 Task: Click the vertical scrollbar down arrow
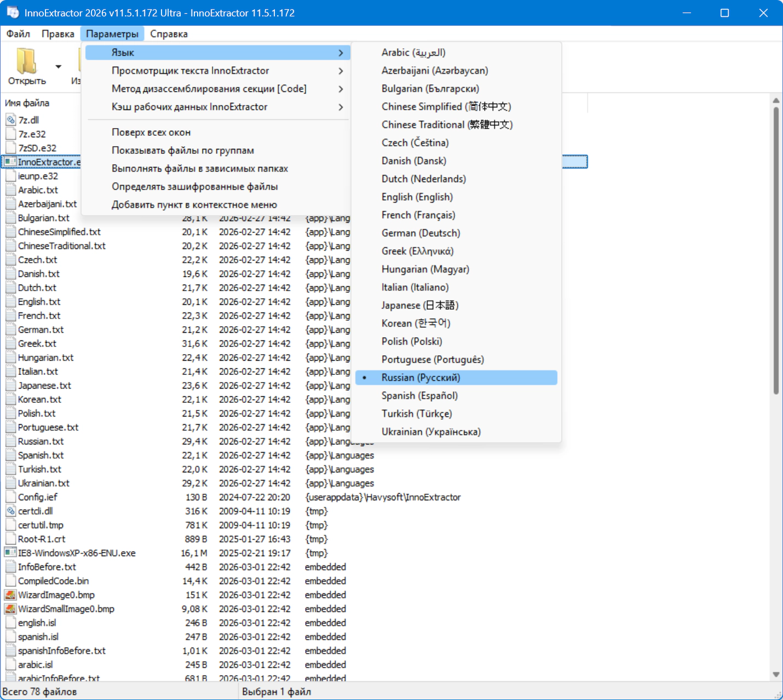(x=776, y=674)
